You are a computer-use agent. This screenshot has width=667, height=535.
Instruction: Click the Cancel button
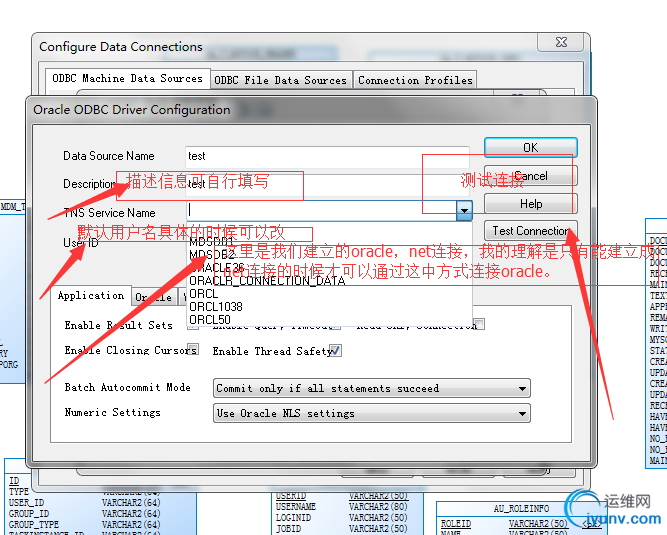pyautogui.click(x=530, y=176)
